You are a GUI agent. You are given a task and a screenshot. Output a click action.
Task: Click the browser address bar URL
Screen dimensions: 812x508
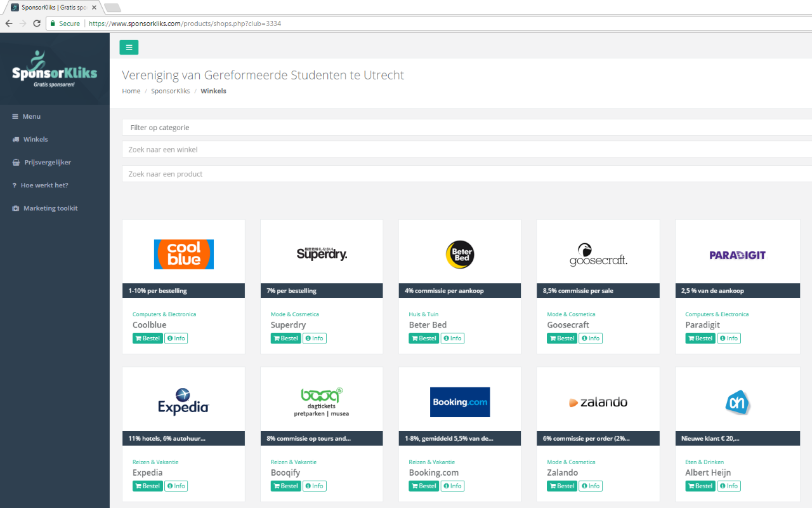click(x=185, y=23)
